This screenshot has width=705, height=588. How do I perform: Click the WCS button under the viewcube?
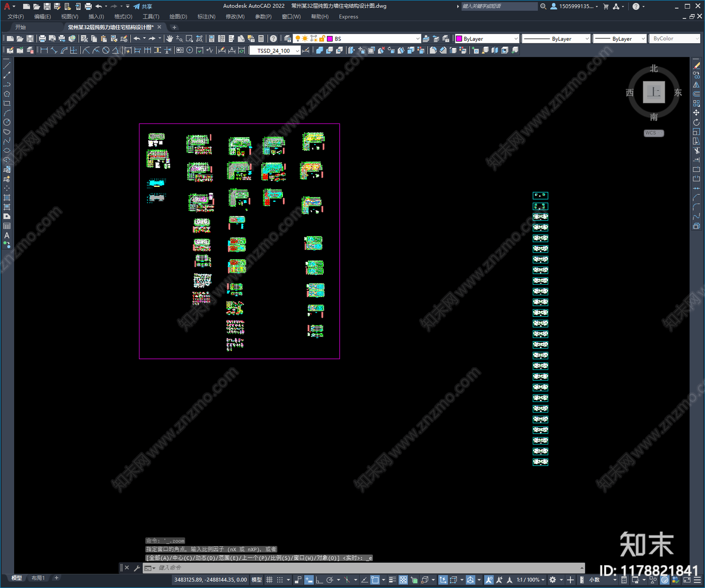pos(653,133)
